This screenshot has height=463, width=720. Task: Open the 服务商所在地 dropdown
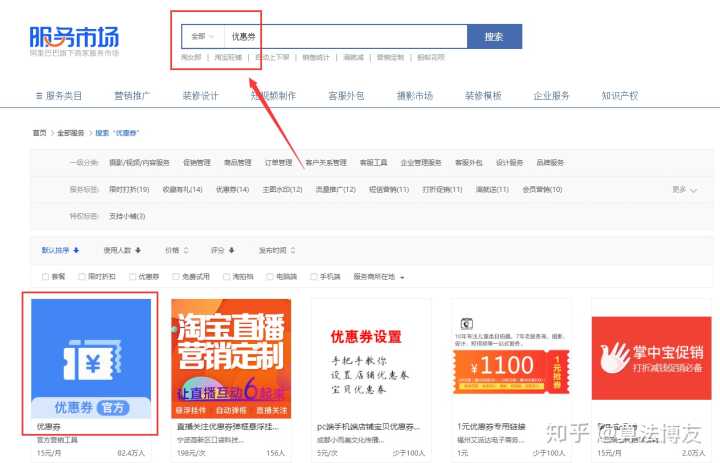point(401,277)
